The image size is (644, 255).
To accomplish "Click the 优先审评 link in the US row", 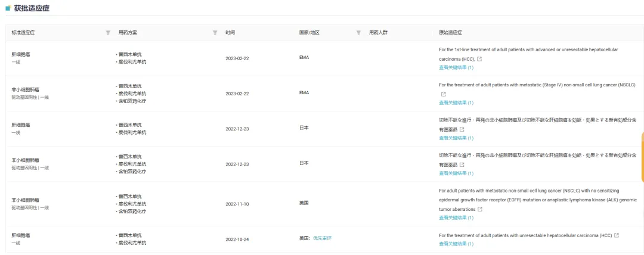I will (x=322, y=238).
